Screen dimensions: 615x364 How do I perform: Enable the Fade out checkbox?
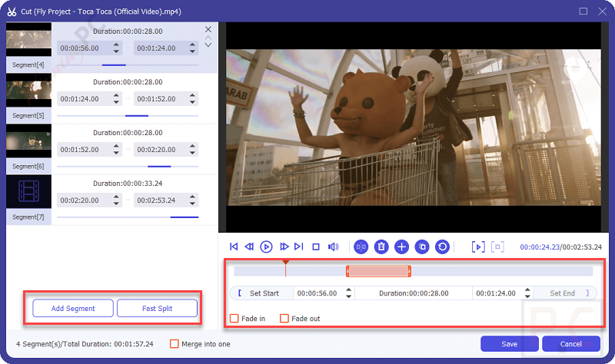coord(284,319)
